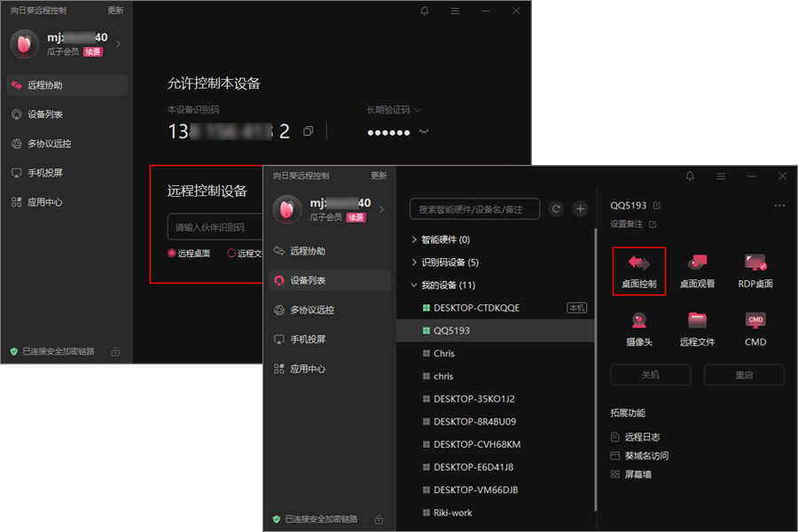The width and height of the screenshot is (798, 532).
Task: Add a device with the plus button
Action: point(580,208)
